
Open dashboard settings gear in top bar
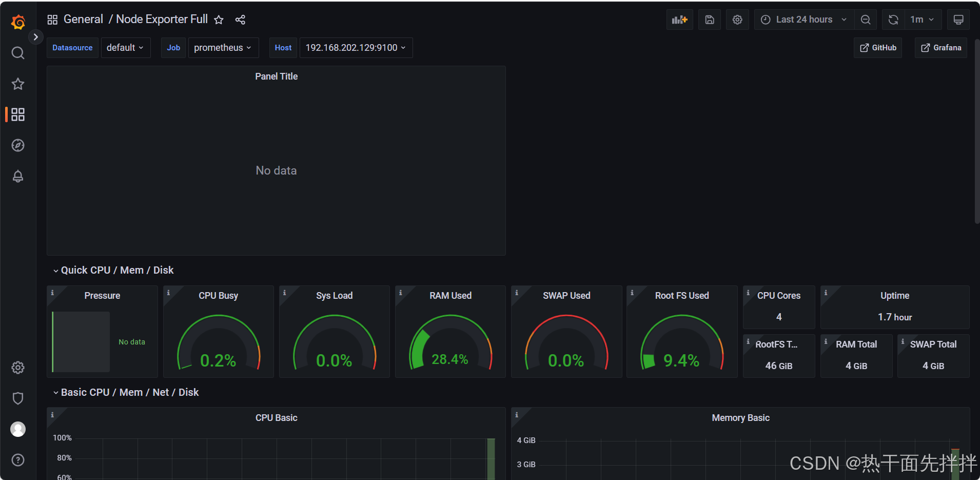coord(737,20)
